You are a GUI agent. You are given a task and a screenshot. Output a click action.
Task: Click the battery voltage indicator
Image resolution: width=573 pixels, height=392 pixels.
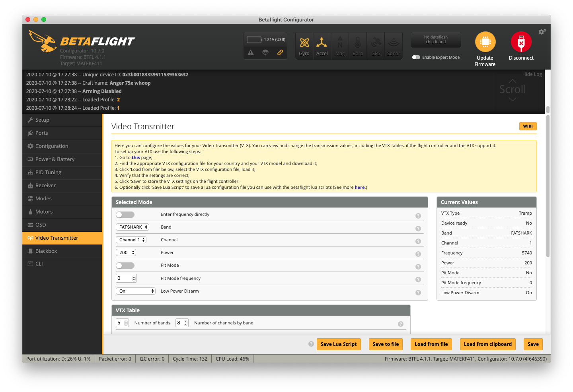[x=254, y=39]
